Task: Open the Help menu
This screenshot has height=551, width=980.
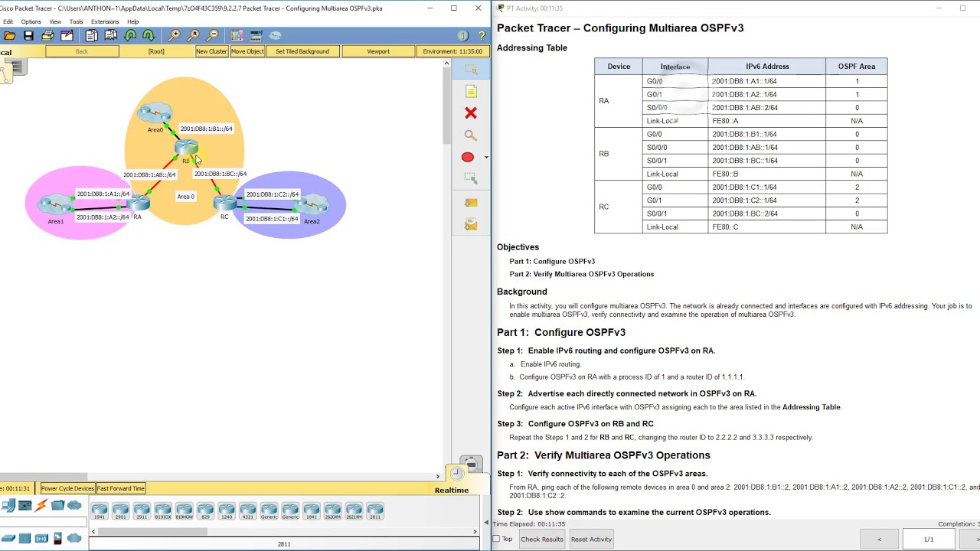Action: [x=133, y=21]
